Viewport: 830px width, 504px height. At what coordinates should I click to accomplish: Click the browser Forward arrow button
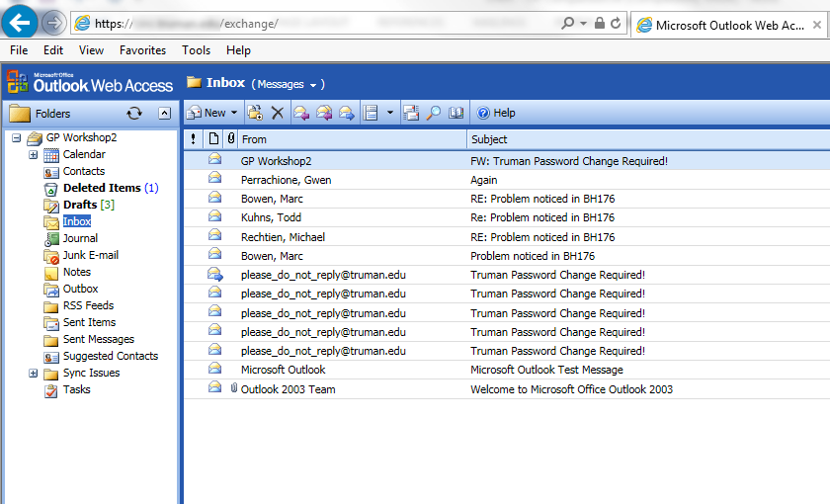pyautogui.click(x=53, y=23)
